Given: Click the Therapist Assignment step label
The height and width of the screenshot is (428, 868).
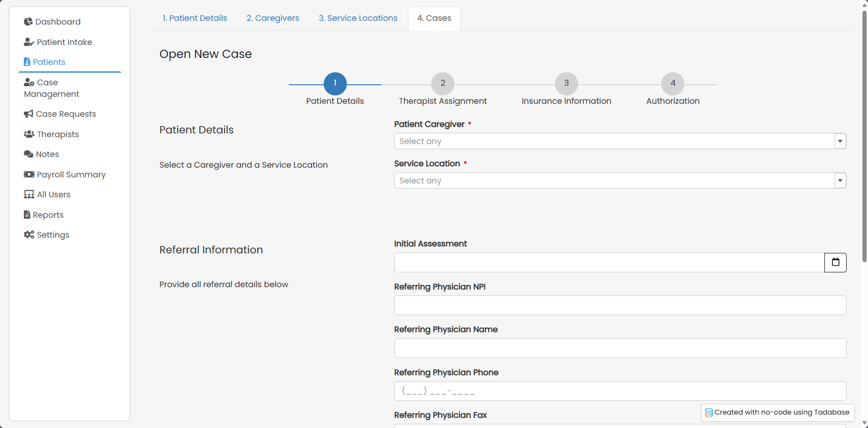Looking at the screenshot, I should [x=443, y=101].
